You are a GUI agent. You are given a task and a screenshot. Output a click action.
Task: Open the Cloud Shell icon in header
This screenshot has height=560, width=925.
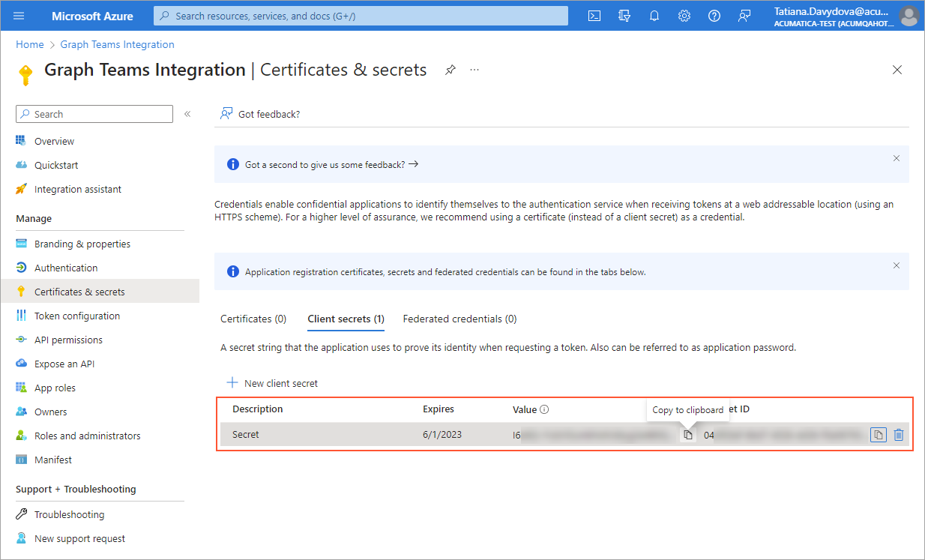pyautogui.click(x=594, y=16)
